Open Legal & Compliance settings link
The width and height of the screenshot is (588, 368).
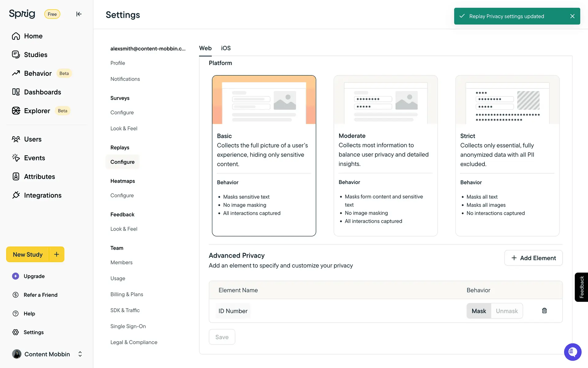coord(134,342)
